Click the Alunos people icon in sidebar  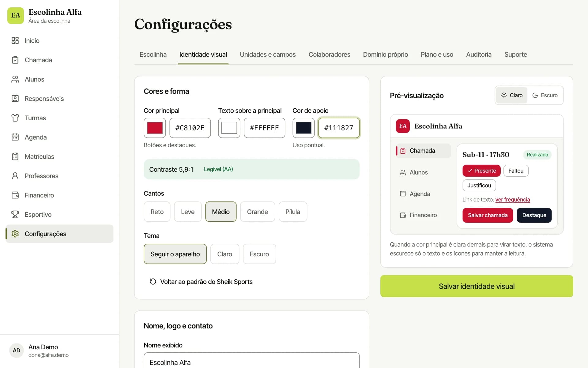pyautogui.click(x=15, y=79)
